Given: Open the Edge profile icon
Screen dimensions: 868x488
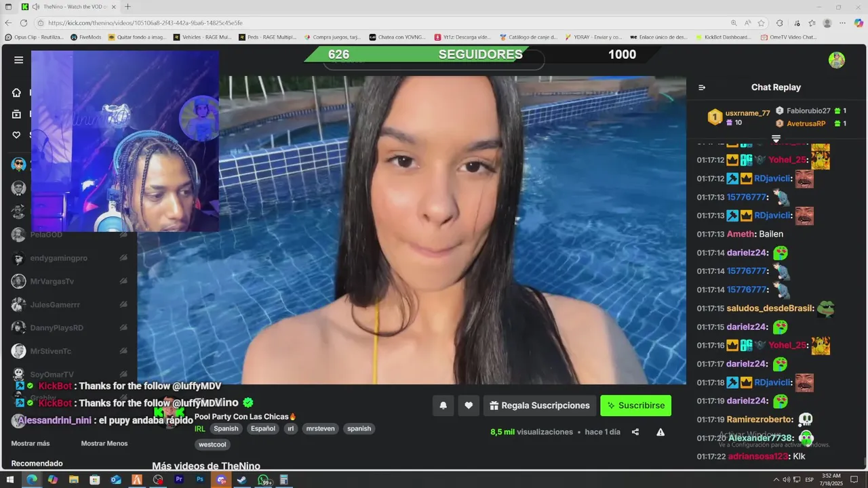Looking at the screenshot, I should click(x=827, y=22).
